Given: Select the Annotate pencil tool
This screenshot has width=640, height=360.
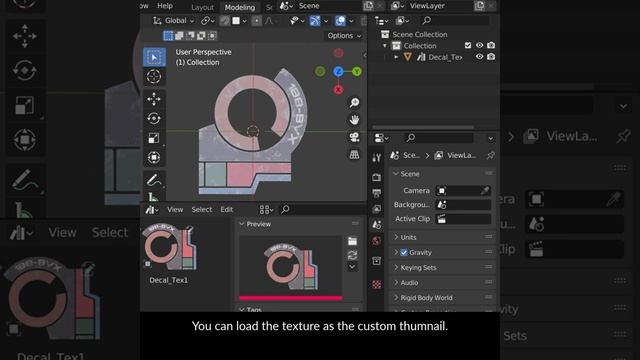Looking at the screenshot, I should click(x=154, y=180).
